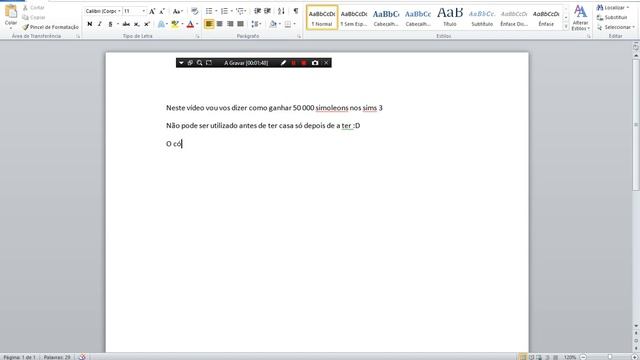Image resolution: width=640 pixels, height=360 pixels.
Task: Click the vertical scrollbar of the document
Action: pyautogui.click(x=636, y=124)
